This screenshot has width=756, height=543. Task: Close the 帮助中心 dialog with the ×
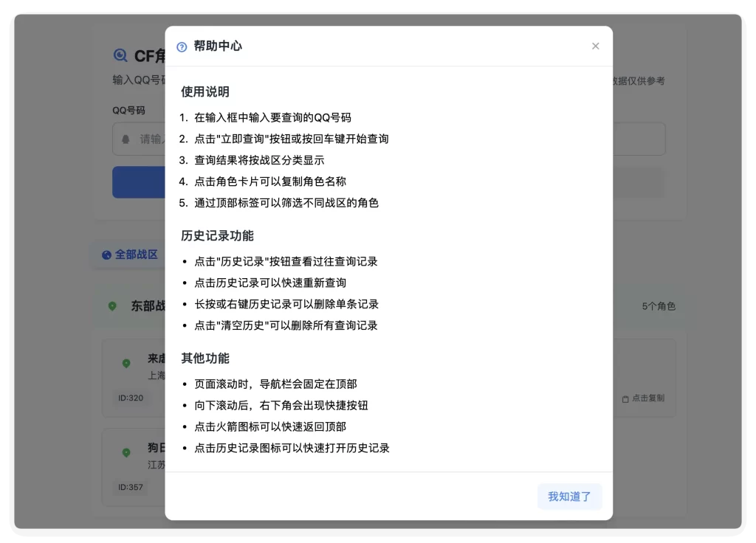tap(595, 46)
